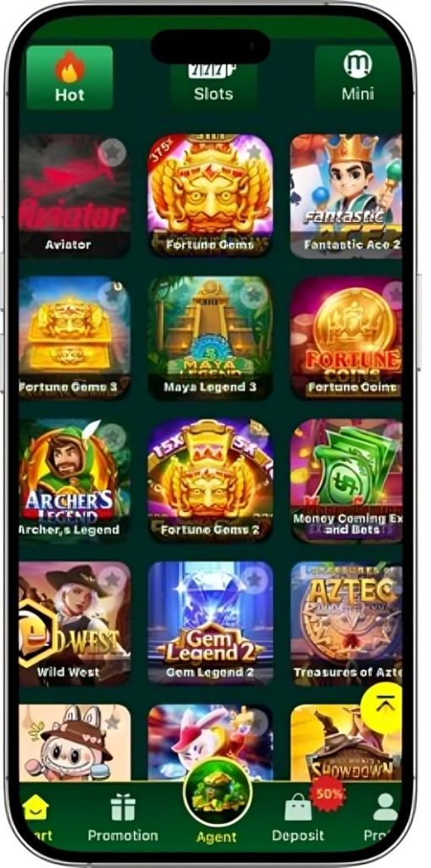Tap the central Agent treasure icon
Screen dimensions: 431x868
(x=217, y=792)
